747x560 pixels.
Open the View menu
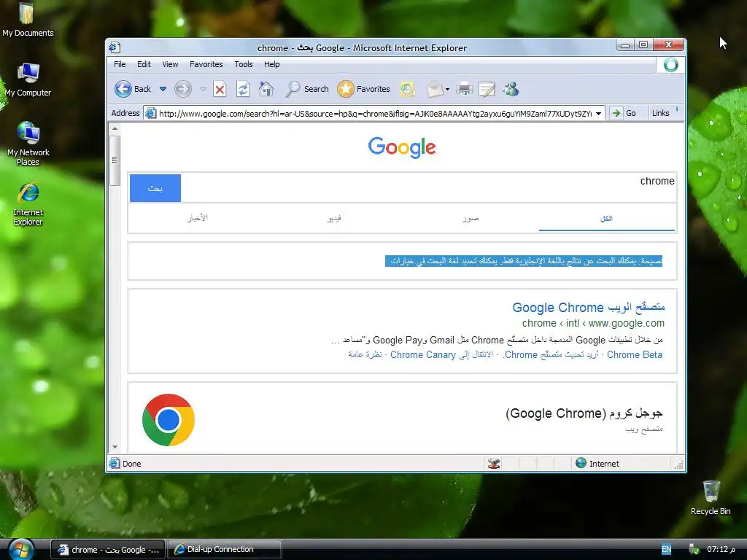click(170, 64)
